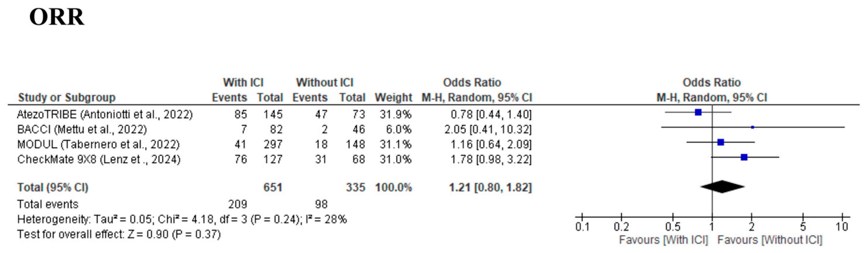
Task: Click the Total (95% CI) row label
Action: (53, 187)
